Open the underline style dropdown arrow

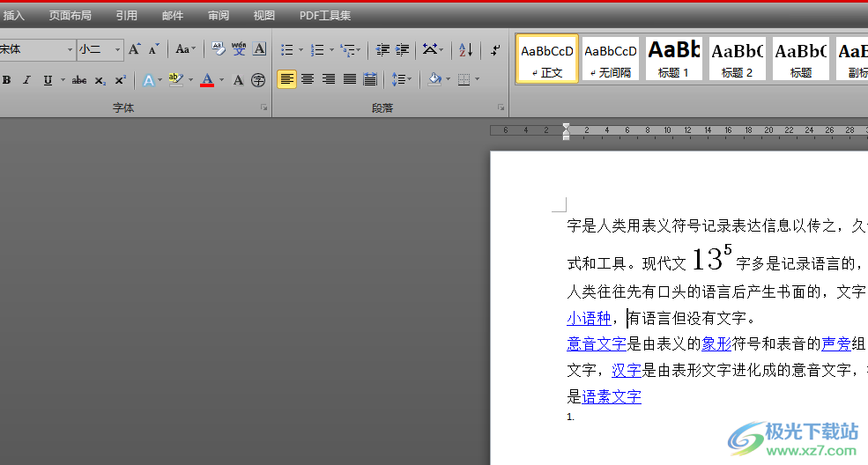click(63, 80)
